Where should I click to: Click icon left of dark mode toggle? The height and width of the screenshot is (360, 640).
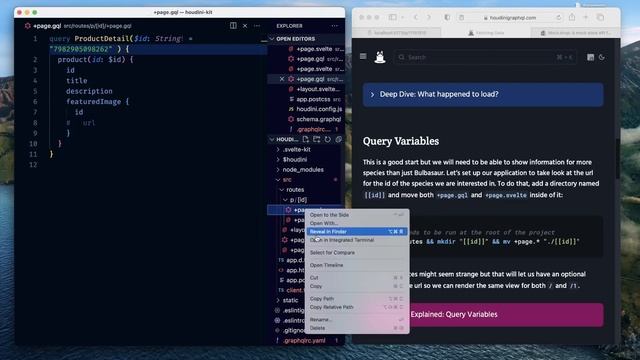click(590, 57)
